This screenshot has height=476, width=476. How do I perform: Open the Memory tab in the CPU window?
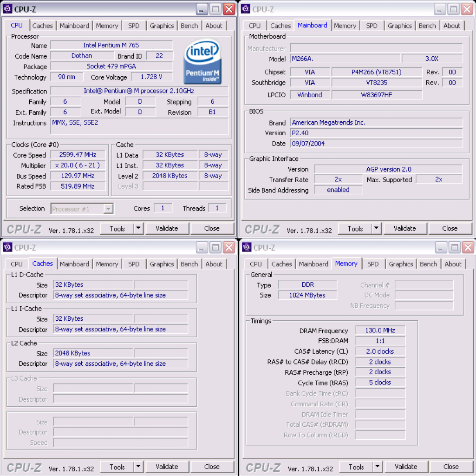click(107, 26)
